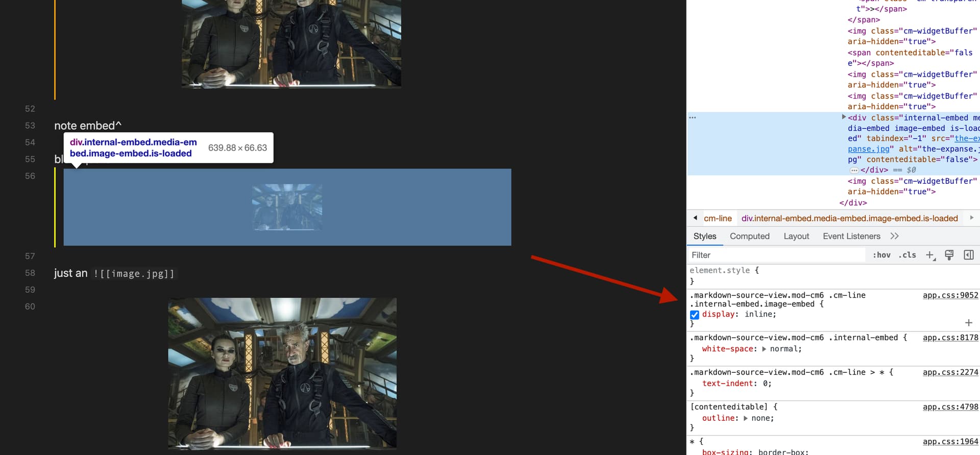Click the large image below line 58
980x455 pixels.
click(x=282, y=373)
